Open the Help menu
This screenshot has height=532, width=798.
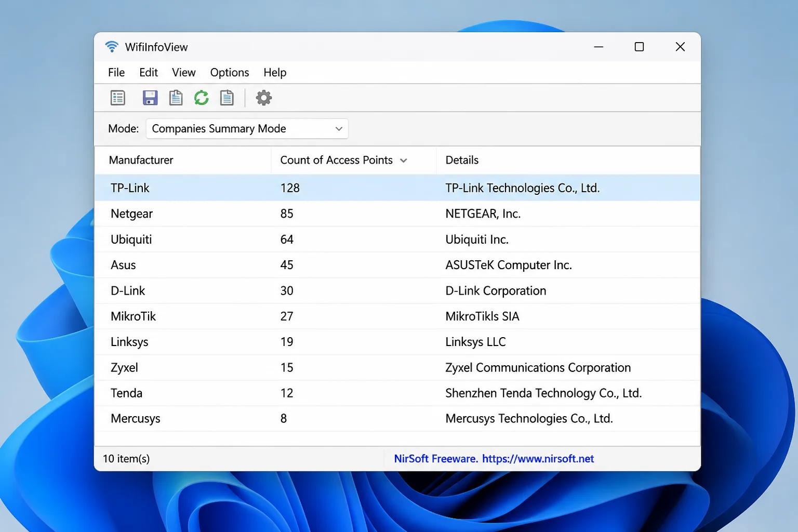tap(275, 73)
